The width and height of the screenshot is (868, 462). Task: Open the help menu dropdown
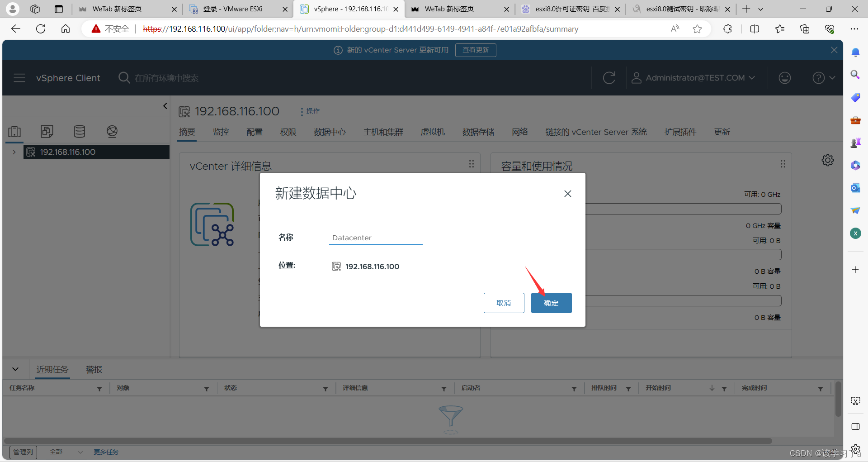823,78
